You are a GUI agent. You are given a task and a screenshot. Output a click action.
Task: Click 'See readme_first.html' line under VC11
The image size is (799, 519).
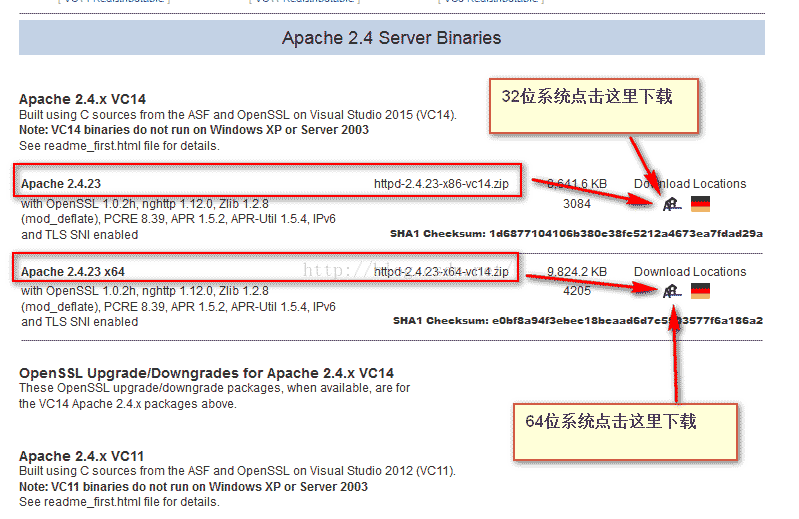coord(119,502)
